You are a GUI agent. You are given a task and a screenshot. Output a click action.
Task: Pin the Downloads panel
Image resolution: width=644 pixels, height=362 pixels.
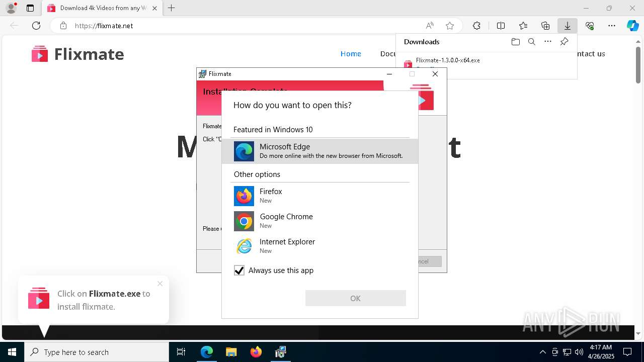click(x=565, y=42)
